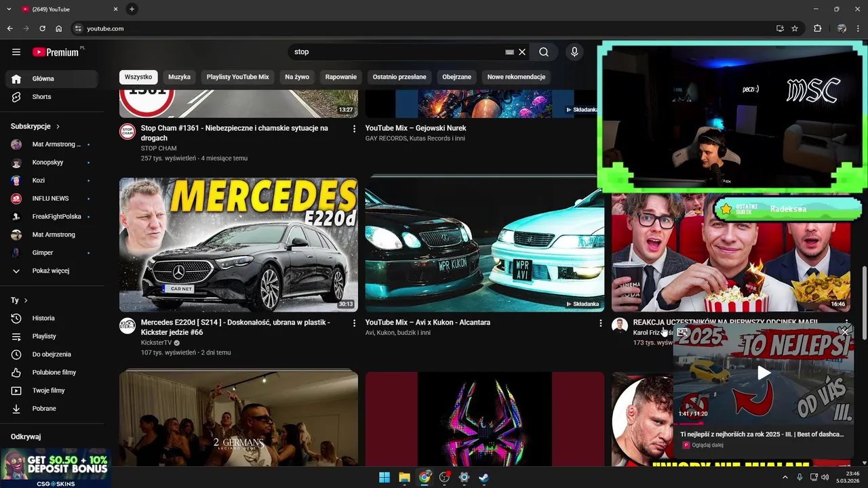Open Steam from the taskbar
This screenshot has height=488, width=868.
[484, 477]
